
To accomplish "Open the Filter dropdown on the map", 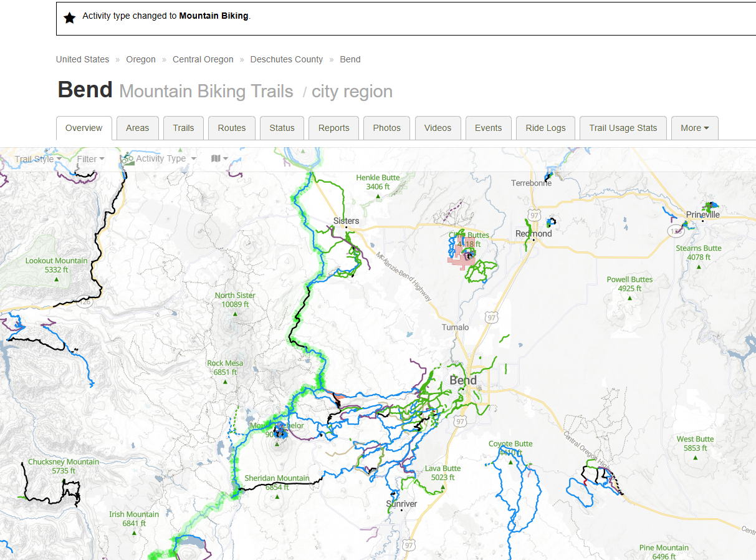I will [x=90, y=159].
